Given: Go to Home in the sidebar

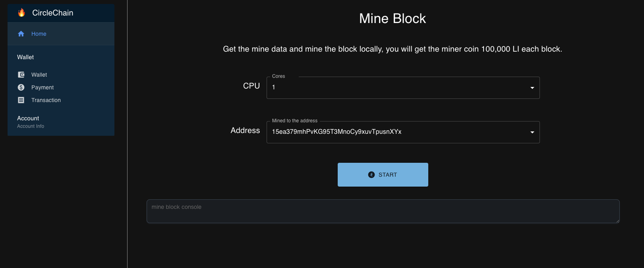Looking at the screenshot, I should point(39,34).
